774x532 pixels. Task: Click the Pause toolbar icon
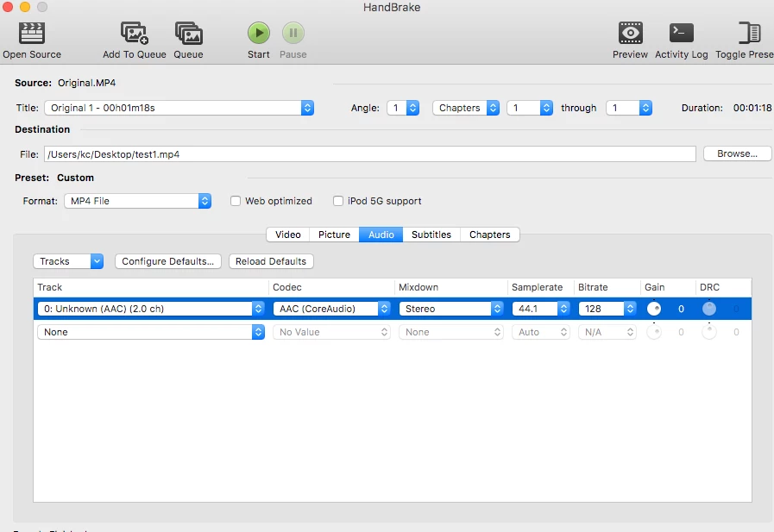tap(293, 33)
